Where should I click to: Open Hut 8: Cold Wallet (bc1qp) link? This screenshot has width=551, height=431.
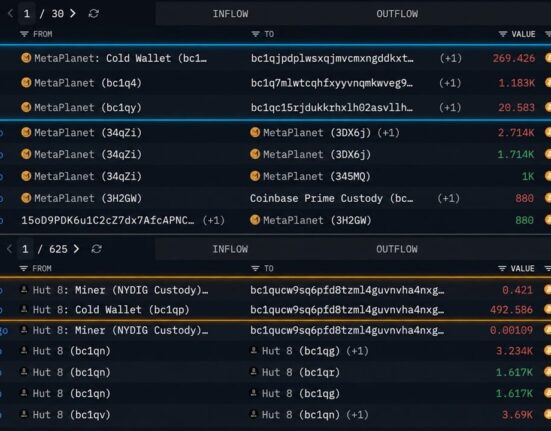pos(111,310)
